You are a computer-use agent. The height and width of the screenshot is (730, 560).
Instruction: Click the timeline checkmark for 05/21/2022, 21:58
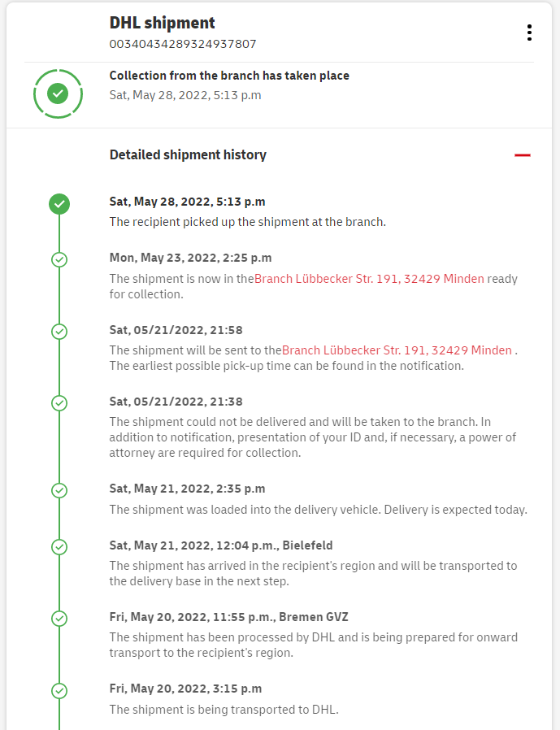pos(59,332)
